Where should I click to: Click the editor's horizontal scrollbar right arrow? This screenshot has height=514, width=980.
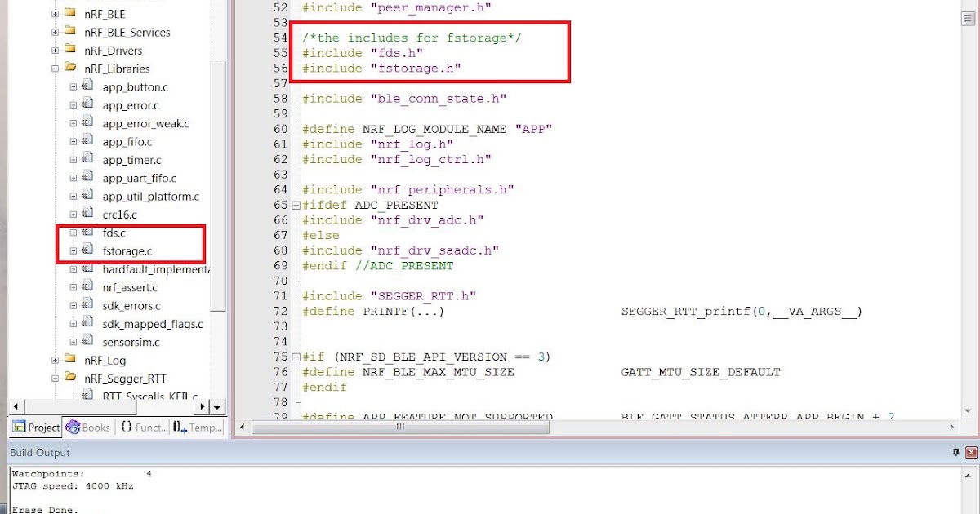click(950, 426)
